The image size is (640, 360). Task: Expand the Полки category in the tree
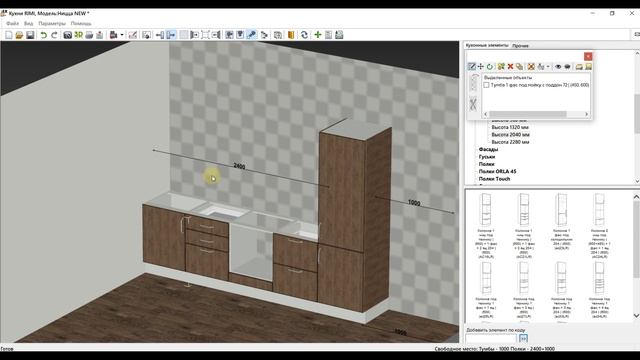[487, 164]
